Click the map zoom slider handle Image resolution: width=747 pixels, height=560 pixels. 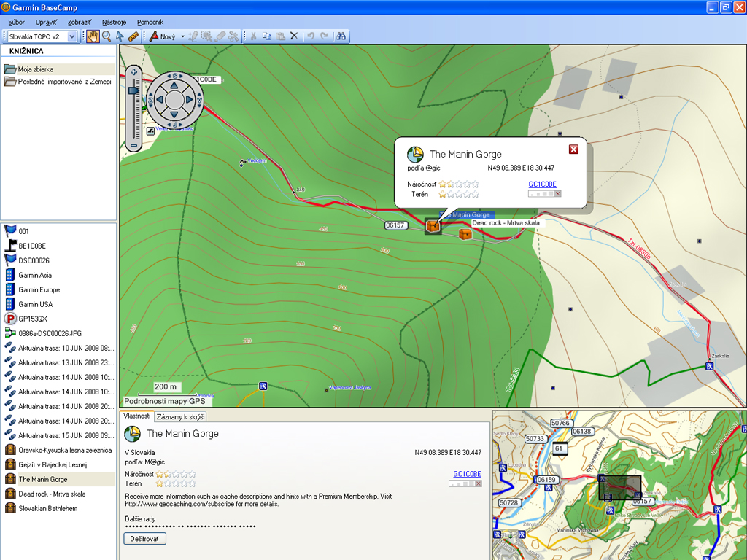tap(133, 90)
